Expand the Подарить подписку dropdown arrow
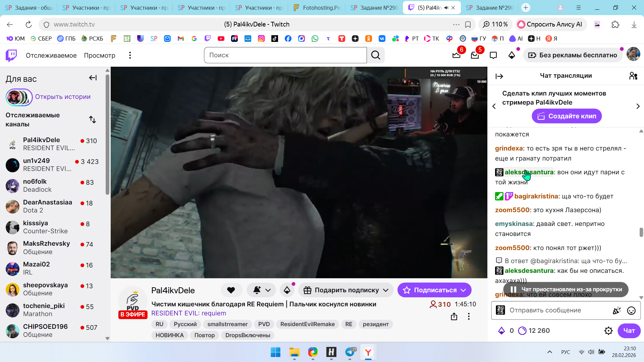 coord(386,290)
